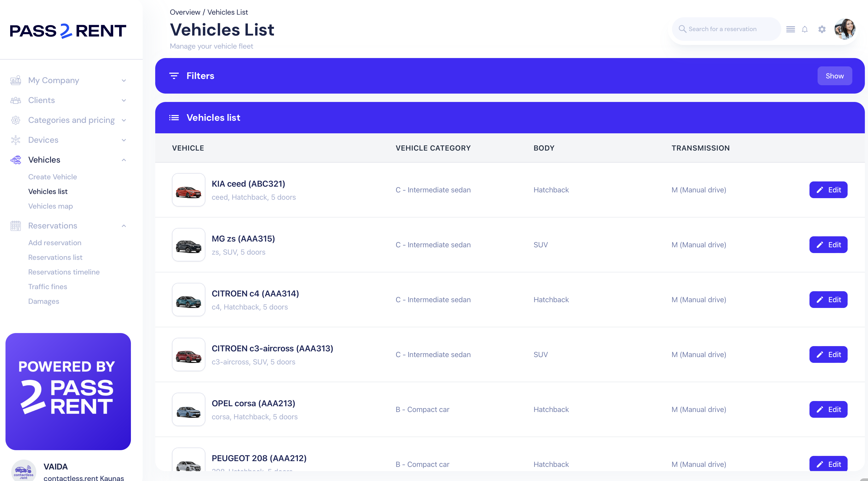Click the Devices sidebar icon
Screen dimensions: 868x481
(x=15, y=140)
